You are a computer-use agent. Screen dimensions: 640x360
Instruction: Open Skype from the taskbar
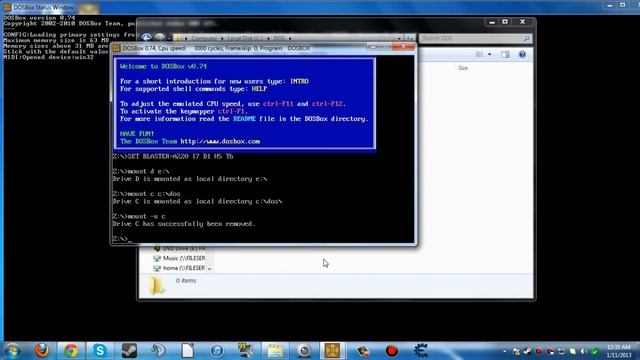coord(100,351)
